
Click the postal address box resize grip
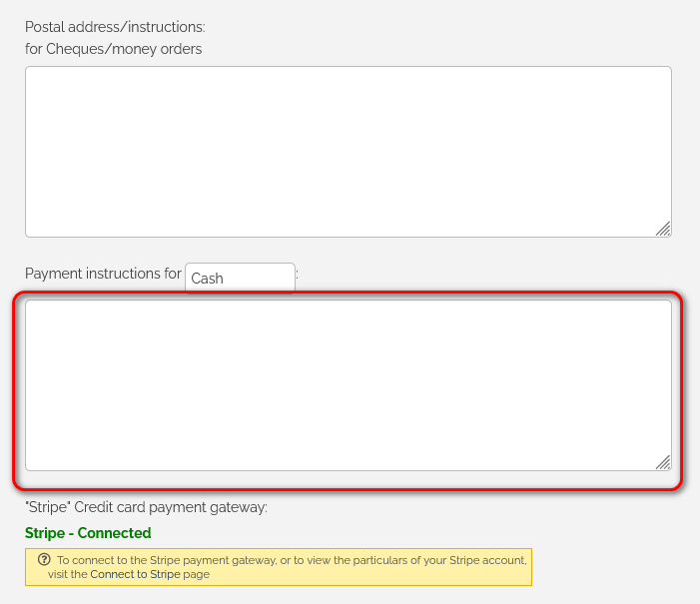click(x=662, y=229)
